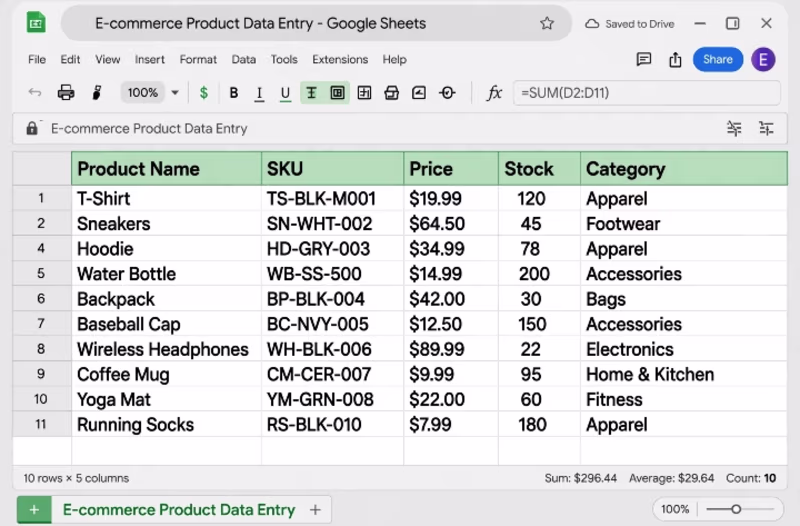Image resolution: width=800 pixels, height=526 pixels.
Task: Select the Stock column header
Action: click(x=539, y=169)
